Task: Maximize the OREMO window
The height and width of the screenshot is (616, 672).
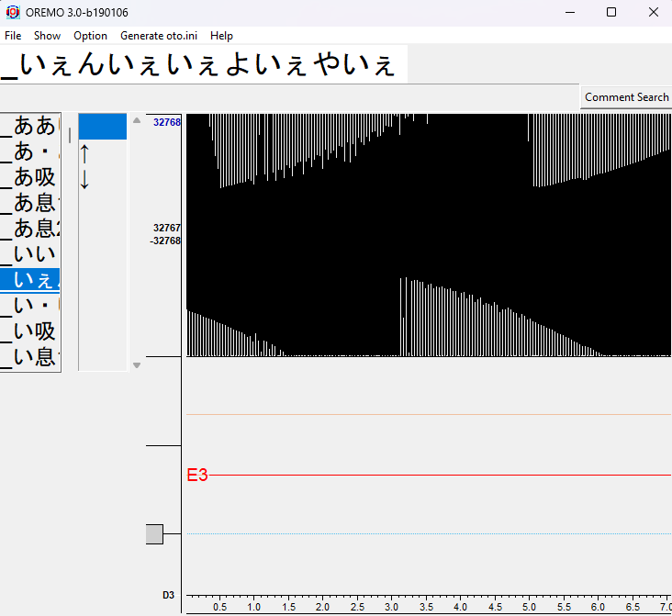Action: [x=611, y=12]
